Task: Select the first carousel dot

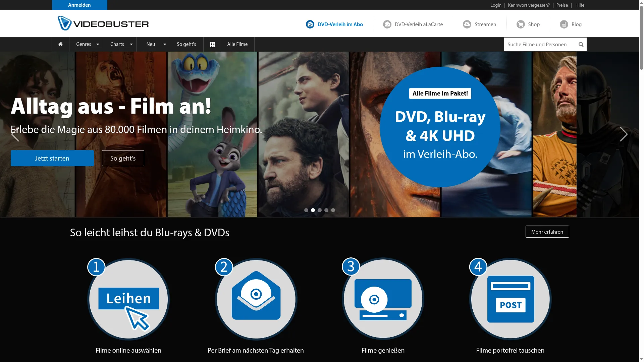Action: click(306, 210)
